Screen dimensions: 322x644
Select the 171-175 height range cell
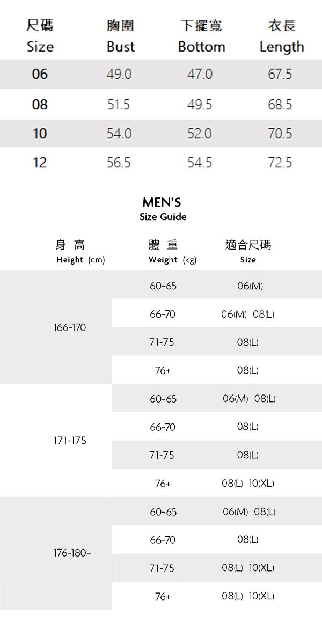point(70,441)
